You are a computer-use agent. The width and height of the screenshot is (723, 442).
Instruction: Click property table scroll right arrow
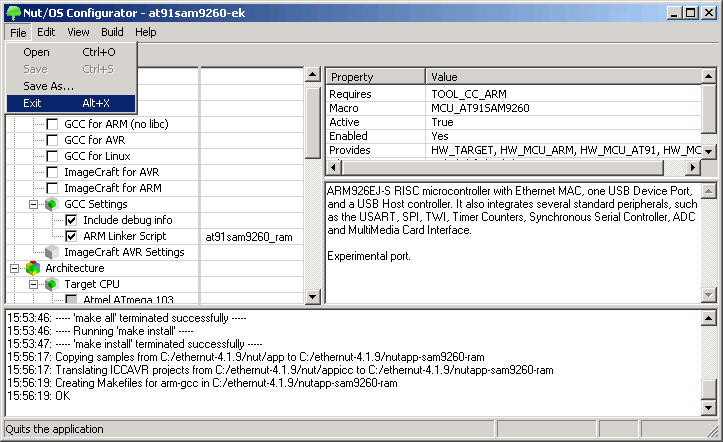coord(692,167)
